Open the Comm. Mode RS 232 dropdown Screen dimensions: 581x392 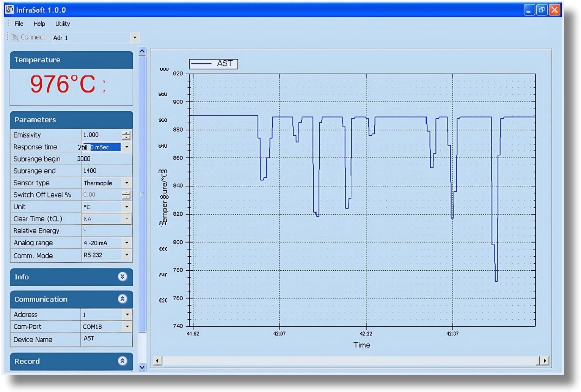[x=127, y=255]
